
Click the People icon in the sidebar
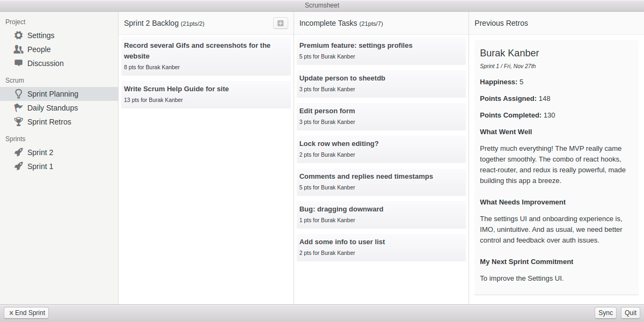click(17, 49)
